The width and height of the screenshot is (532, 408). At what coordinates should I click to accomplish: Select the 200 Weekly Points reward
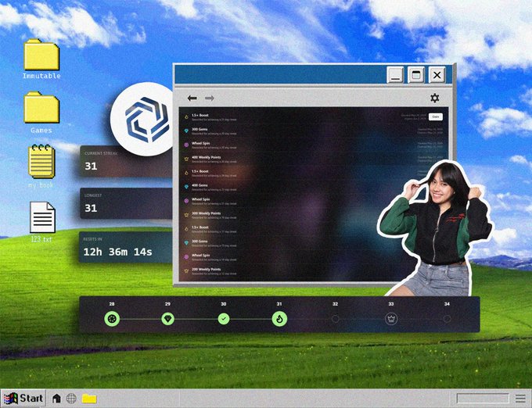pyautogui.click(x=314, y=271)
